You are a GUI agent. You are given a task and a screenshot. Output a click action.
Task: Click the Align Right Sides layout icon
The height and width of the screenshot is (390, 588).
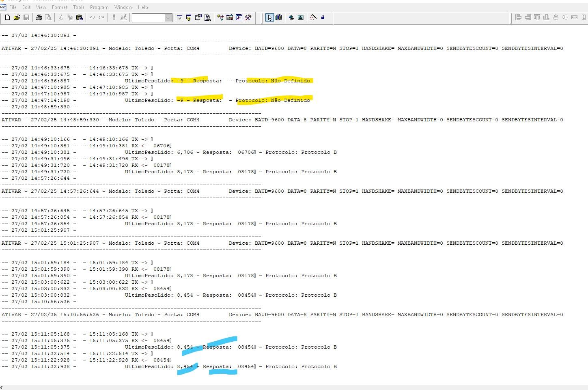[528, 17]
